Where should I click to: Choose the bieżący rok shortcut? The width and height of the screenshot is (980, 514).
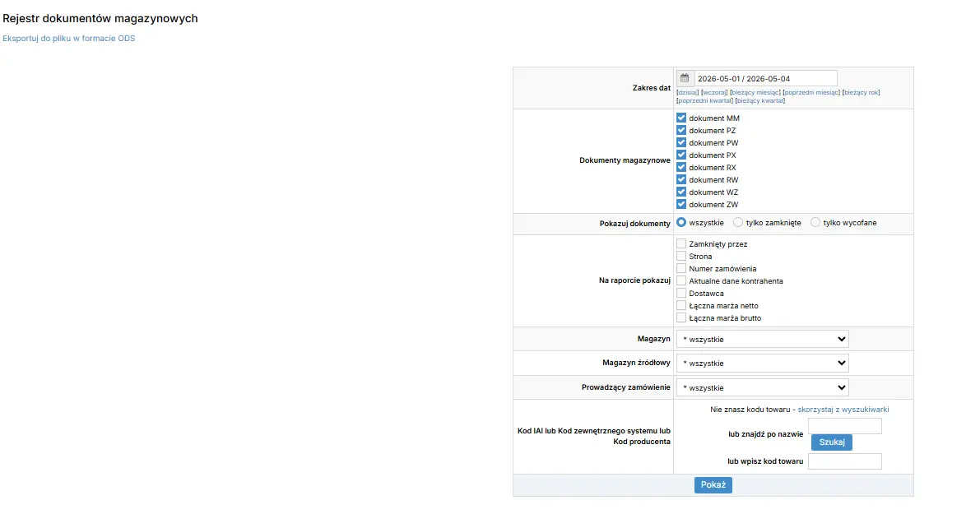(862, 92)
